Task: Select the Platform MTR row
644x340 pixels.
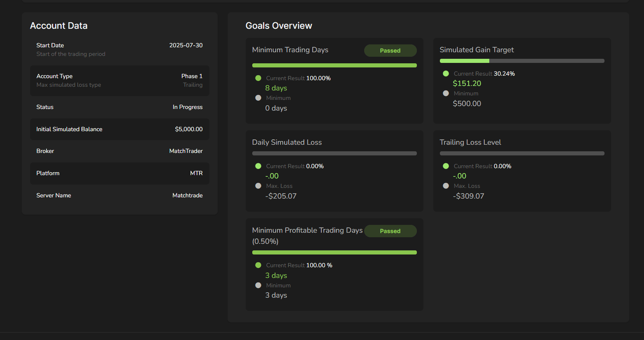Action: (x=119, y=173)
